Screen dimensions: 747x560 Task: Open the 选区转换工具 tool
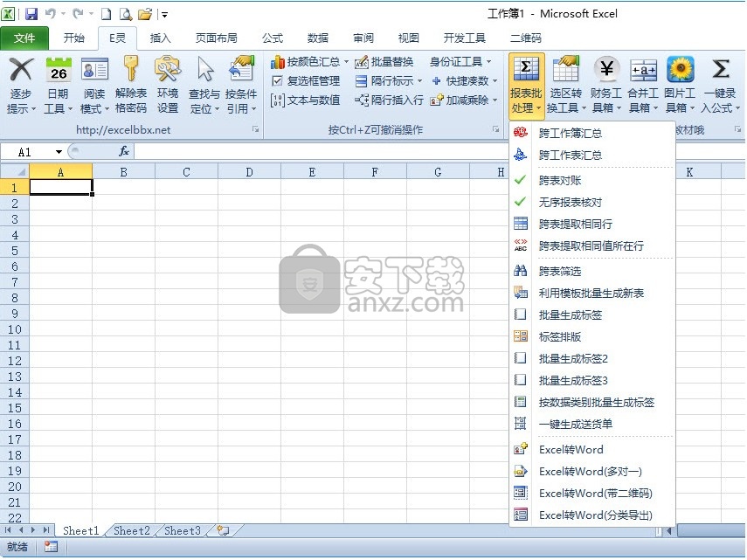click(566, 86)
